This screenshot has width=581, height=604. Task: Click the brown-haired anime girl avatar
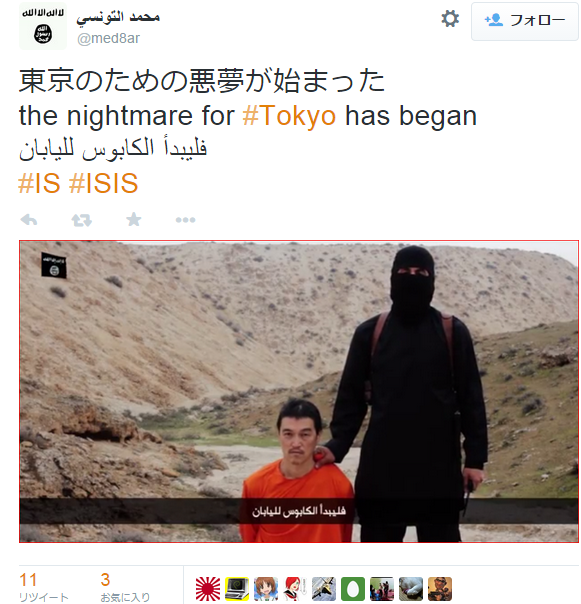pyautogui.click(x=266, y=589)
